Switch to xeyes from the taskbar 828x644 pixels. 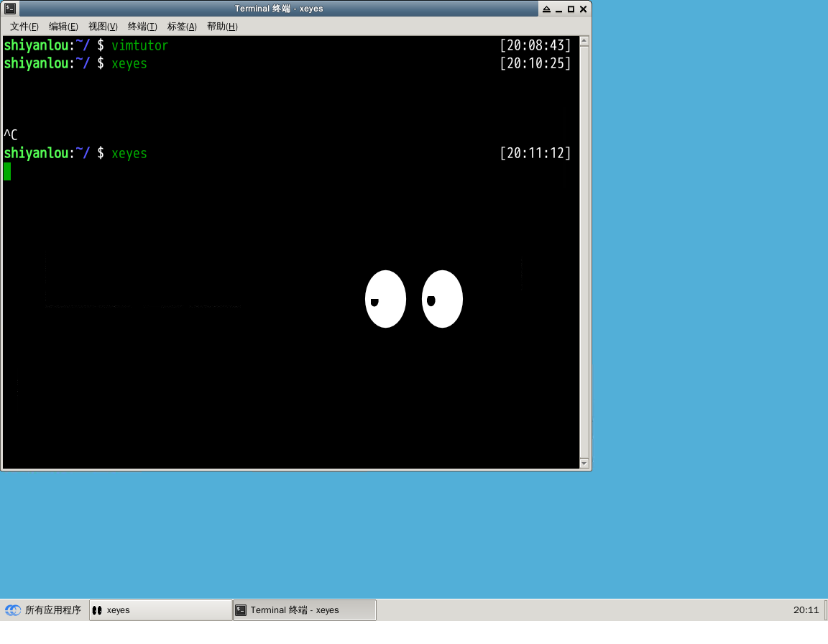[160, 610]
